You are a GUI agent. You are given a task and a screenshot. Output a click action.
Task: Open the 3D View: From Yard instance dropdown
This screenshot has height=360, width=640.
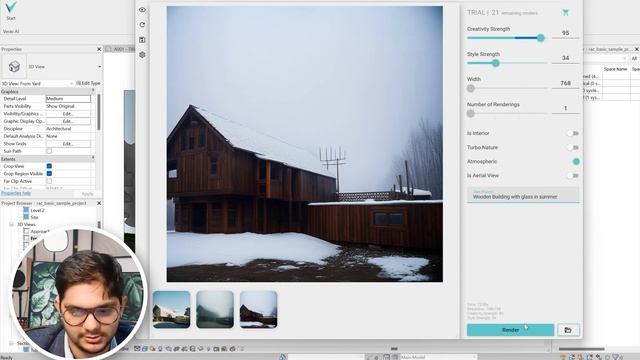point(71,83)
